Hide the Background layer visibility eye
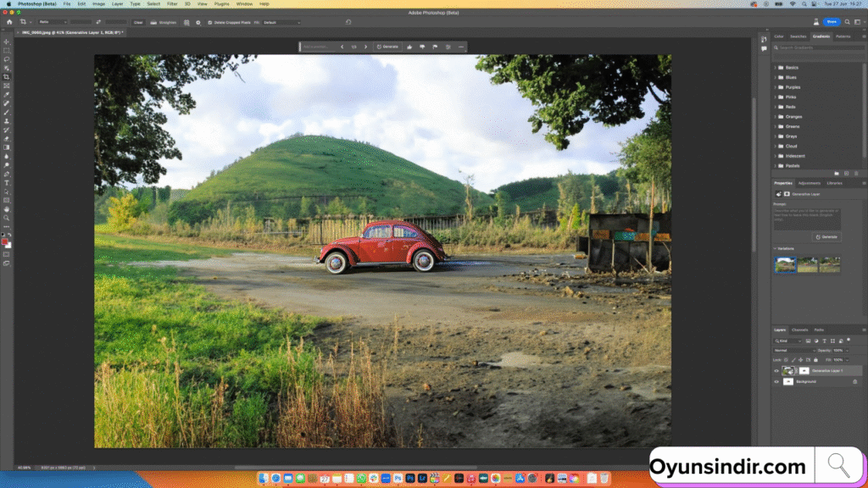The image size is (868, 488). pyautogui.click(x=776, y=381)
